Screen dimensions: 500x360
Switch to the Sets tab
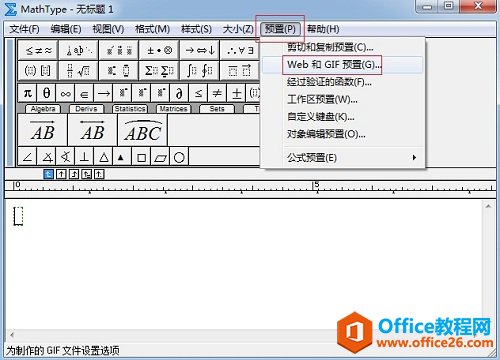(x=217, y=109)
